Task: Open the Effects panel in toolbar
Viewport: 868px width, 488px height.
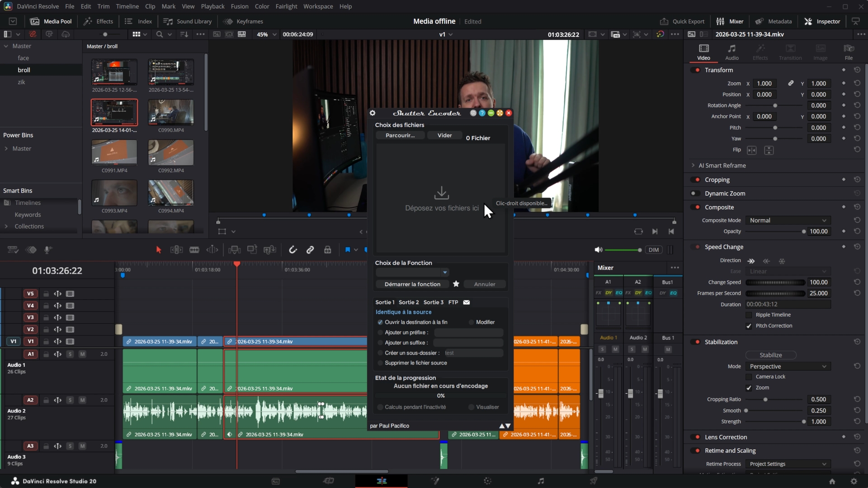Action: point(99,21)
